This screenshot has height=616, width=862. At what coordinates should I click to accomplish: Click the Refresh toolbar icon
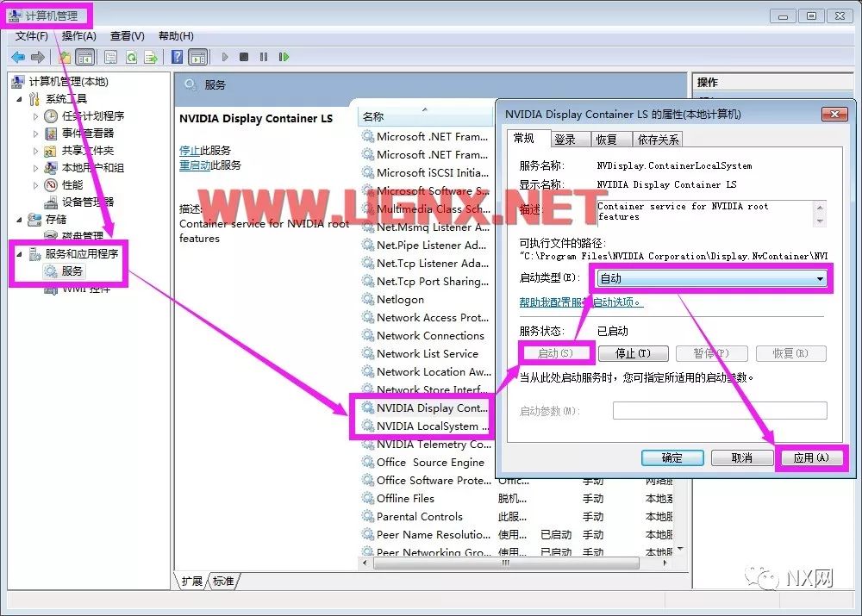(131, 57)
